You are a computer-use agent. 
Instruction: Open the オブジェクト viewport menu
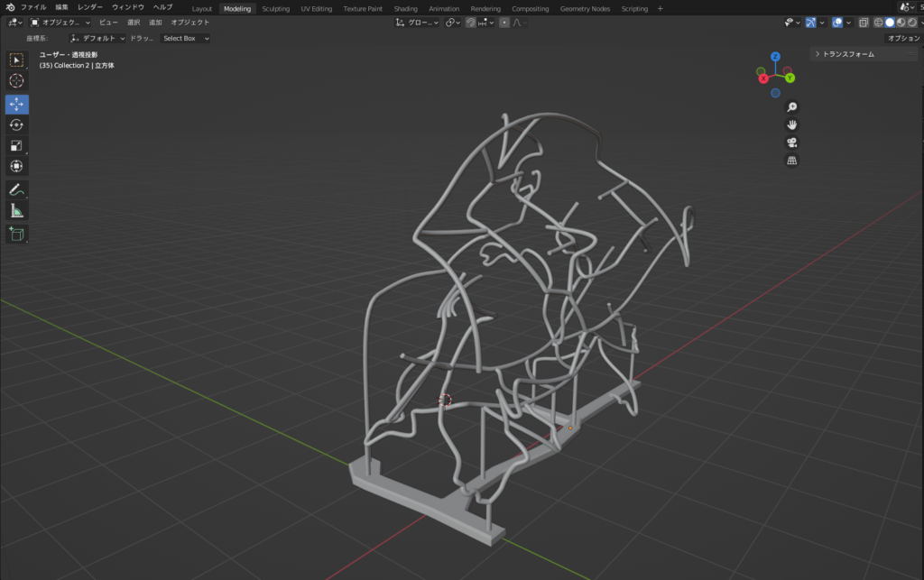pos(189,23)
